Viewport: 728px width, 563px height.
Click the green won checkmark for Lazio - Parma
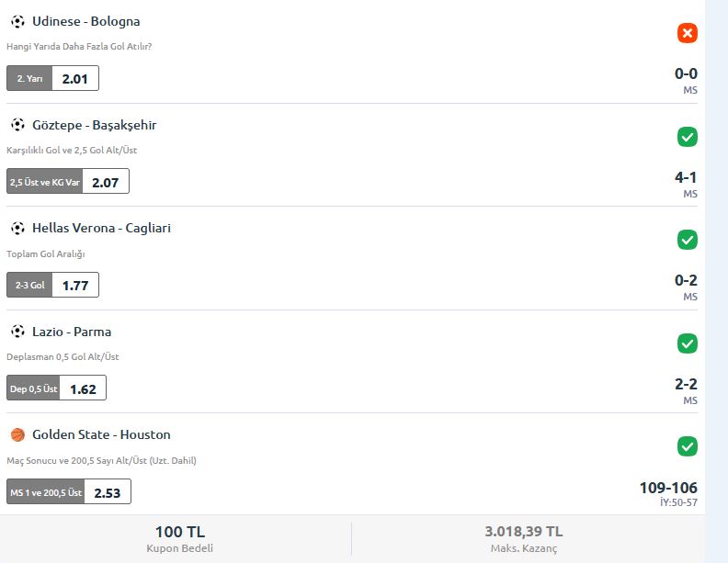tap(688, 343)
